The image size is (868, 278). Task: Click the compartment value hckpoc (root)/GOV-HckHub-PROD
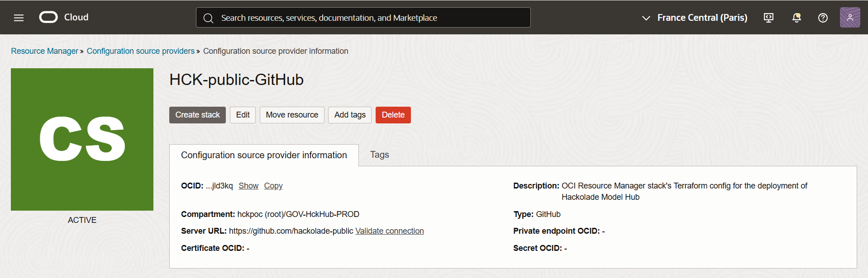298,214
